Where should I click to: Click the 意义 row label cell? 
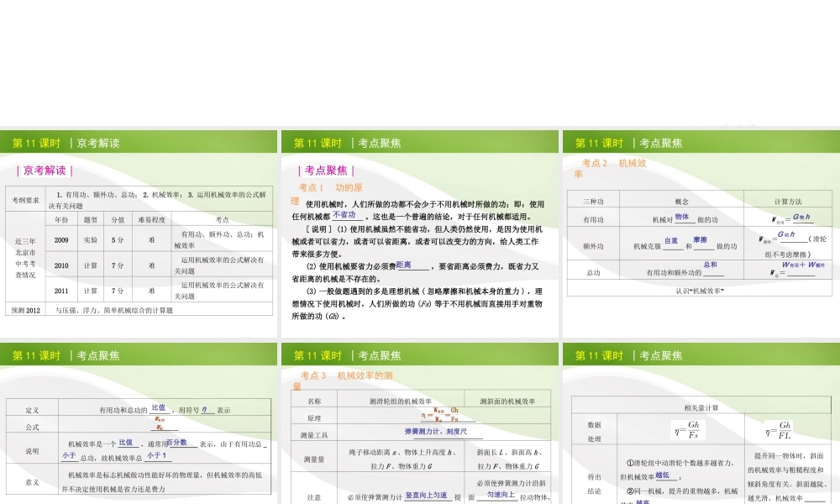(32, 482)
